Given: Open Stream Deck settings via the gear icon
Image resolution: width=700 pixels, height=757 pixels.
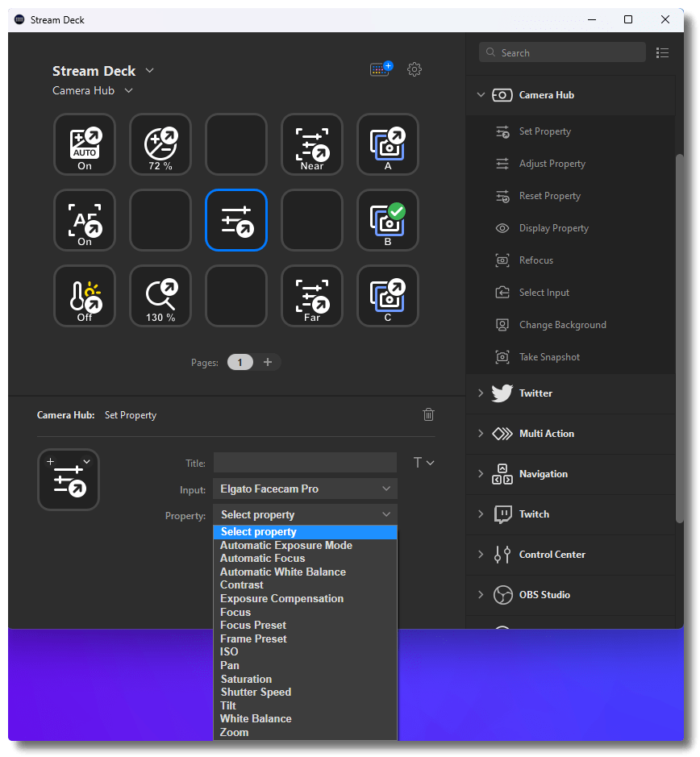Looking at the screenshot, I should click(415, 69).
